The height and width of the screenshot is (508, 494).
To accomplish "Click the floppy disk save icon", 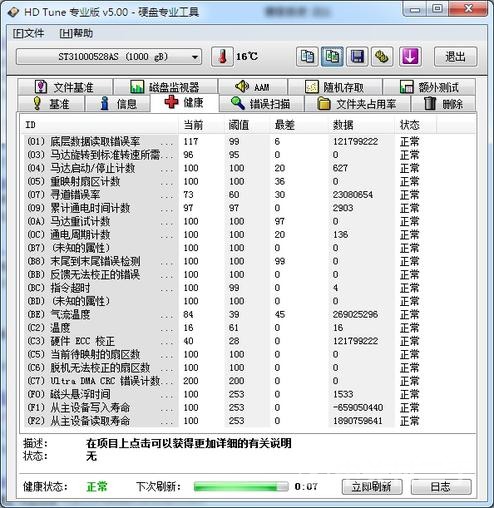I will tap(357, 57).
